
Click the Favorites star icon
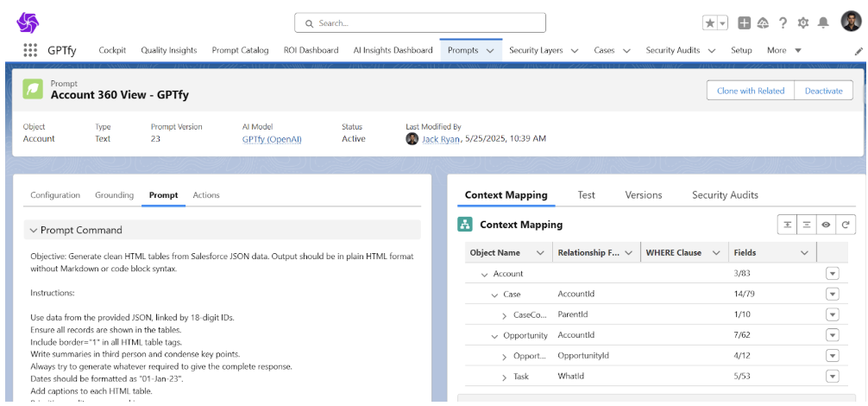pyautogui.click(x=710, y=22)
